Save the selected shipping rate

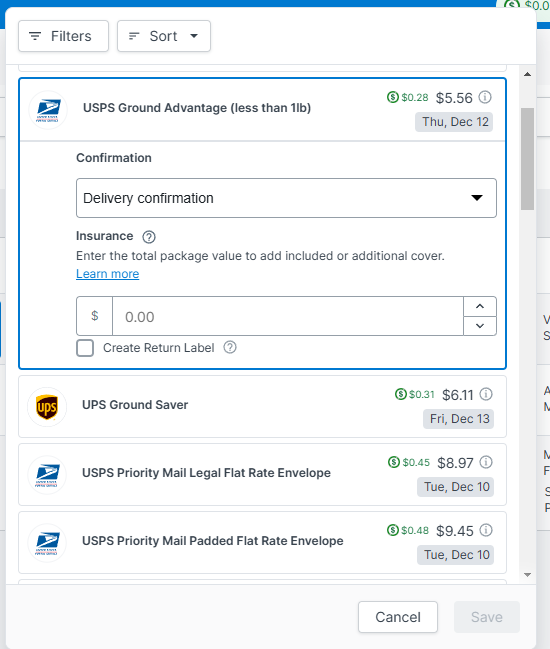point(487,617)
